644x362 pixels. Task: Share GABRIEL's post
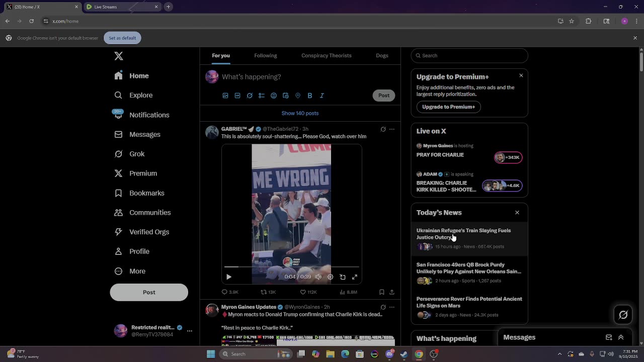(392, 292)
